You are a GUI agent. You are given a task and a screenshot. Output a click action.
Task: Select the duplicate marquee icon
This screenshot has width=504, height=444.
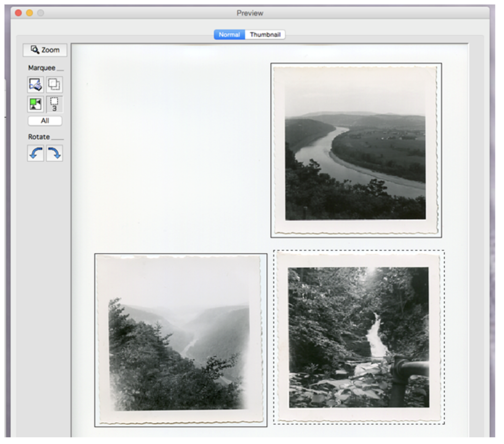54,85
